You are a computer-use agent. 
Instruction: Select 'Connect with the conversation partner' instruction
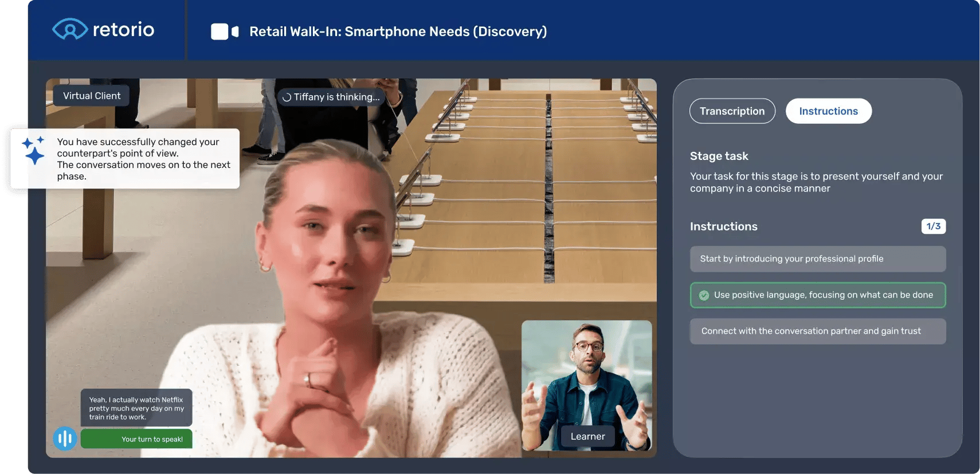pyautogui.click(x=817, y=331)
